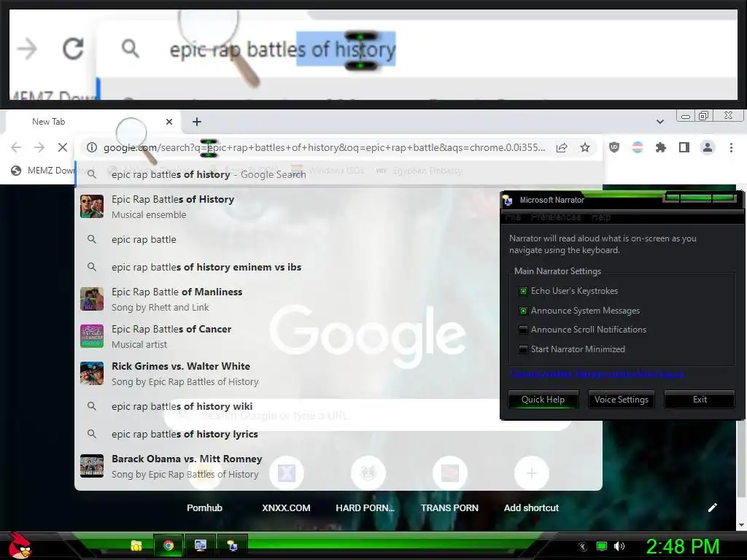The height and width of the screenshot is (560, 747).
Task: Open a new tab with the plus button
Action: tap(197, 122)
